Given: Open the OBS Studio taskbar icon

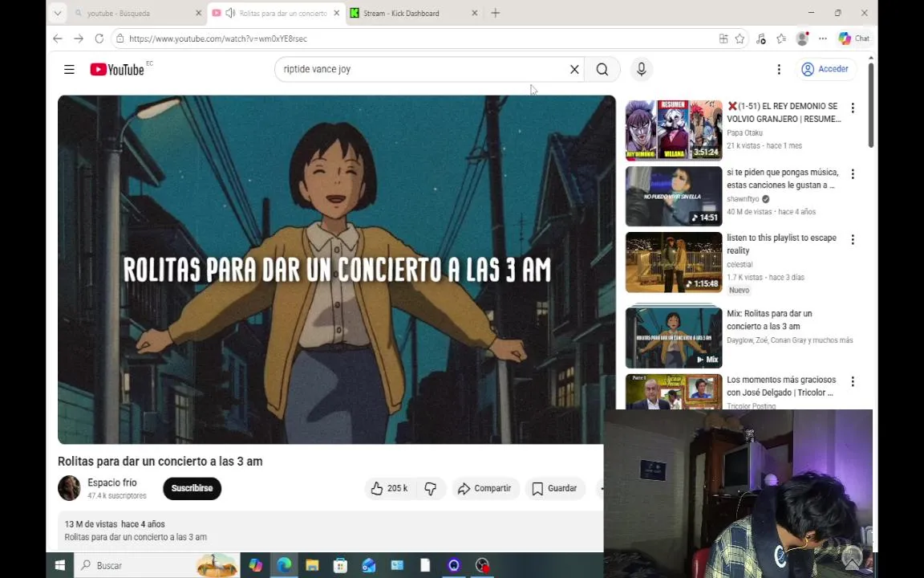Looking at the screenshot, I should (x=482, y=565).
